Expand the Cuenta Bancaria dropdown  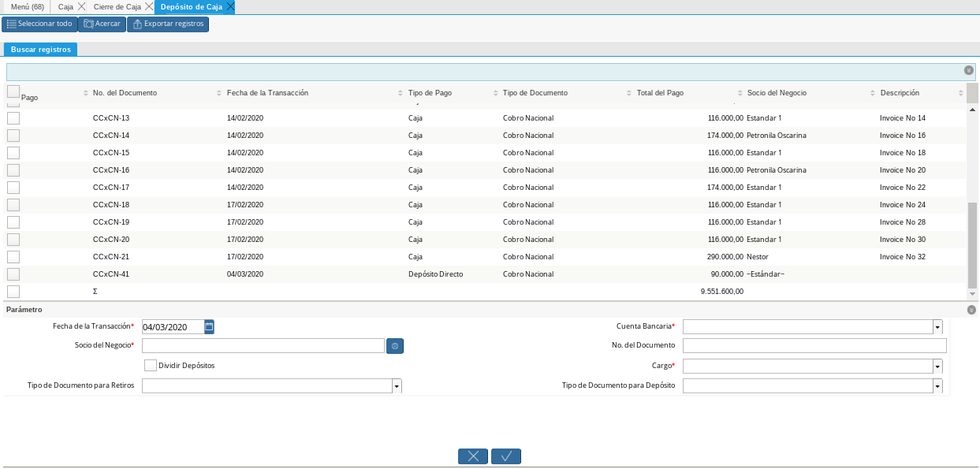point(937,327)
